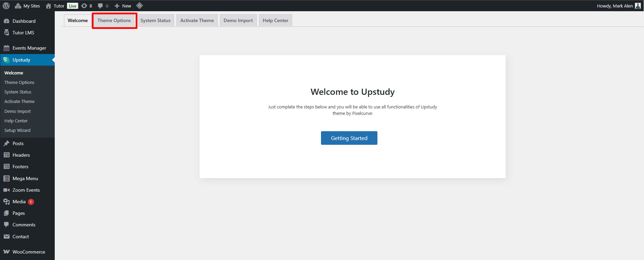Click the Tutor site home icon
This screenshot has height=260, width=644.
click(48, 6)
